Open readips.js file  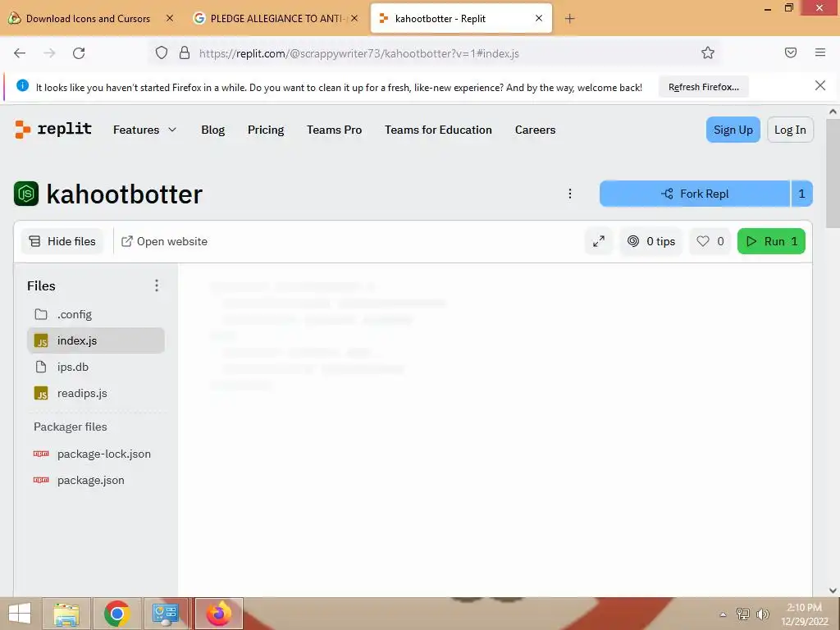[96, 393]
